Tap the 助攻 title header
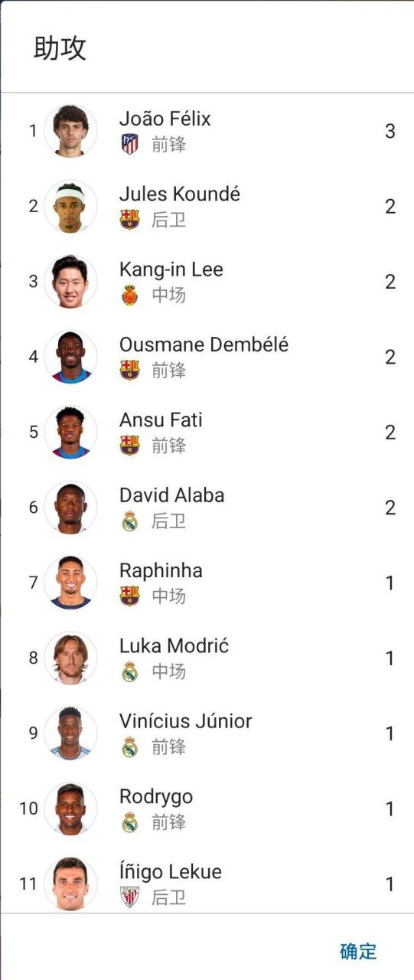Viewport: 414px width, 980px height. pos(60,47)
